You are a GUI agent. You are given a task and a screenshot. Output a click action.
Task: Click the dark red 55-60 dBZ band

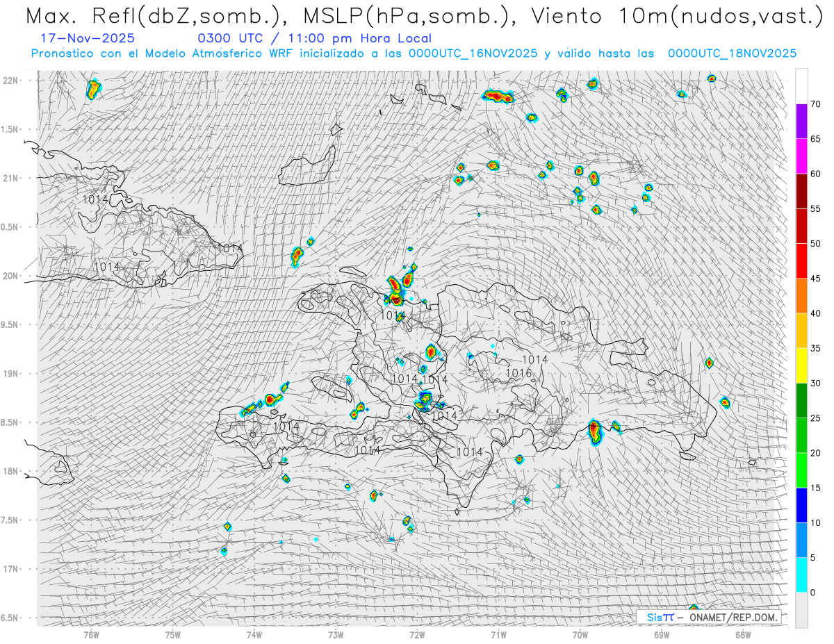[x=801, y=191]
